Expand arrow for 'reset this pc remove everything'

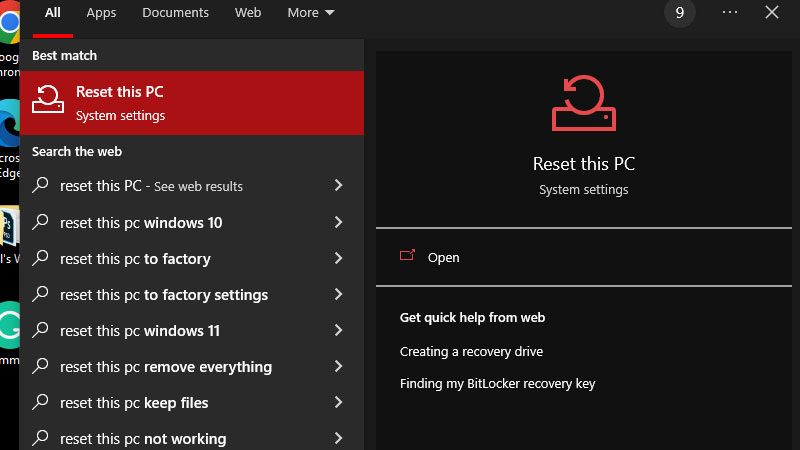click(x=338, y=366)
